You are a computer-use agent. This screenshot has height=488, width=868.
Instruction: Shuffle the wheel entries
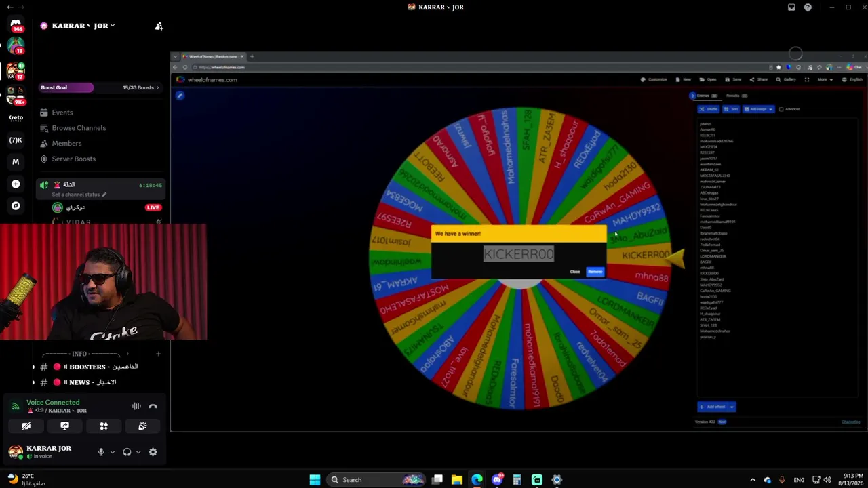coord(709,109)
